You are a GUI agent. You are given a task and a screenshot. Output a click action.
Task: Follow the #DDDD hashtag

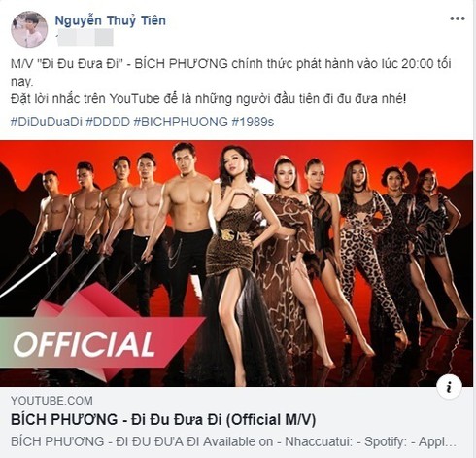(x=108, y=122)
